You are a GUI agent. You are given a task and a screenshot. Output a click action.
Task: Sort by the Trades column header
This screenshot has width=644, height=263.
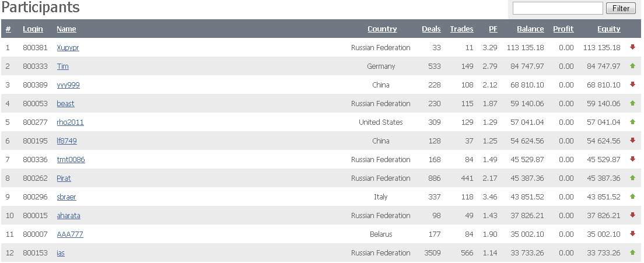(x=461, y=29)
